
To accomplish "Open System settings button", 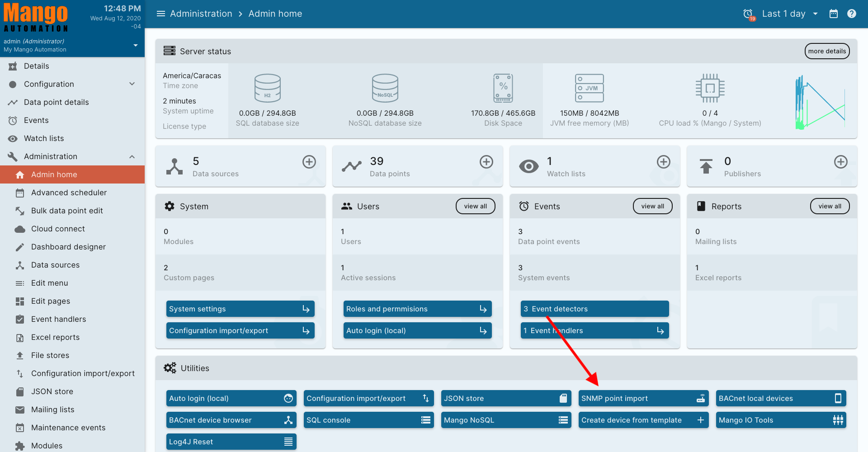I will (241, 309).
